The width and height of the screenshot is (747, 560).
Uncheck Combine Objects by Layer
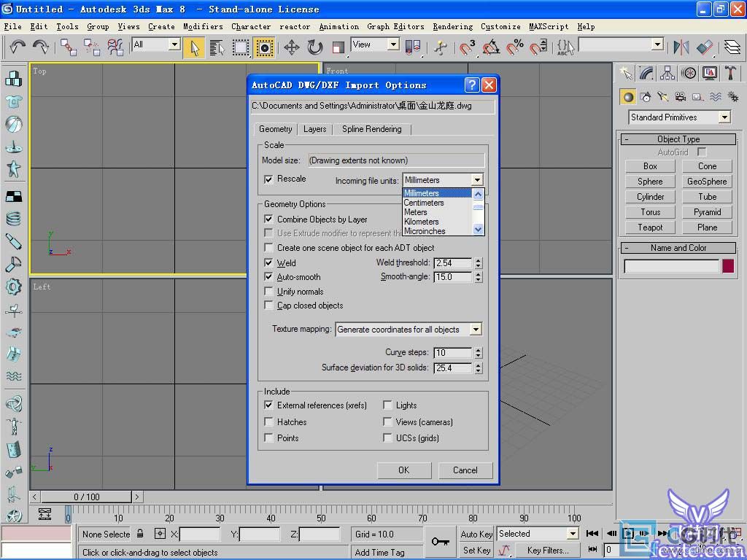(x=268, y=219)
